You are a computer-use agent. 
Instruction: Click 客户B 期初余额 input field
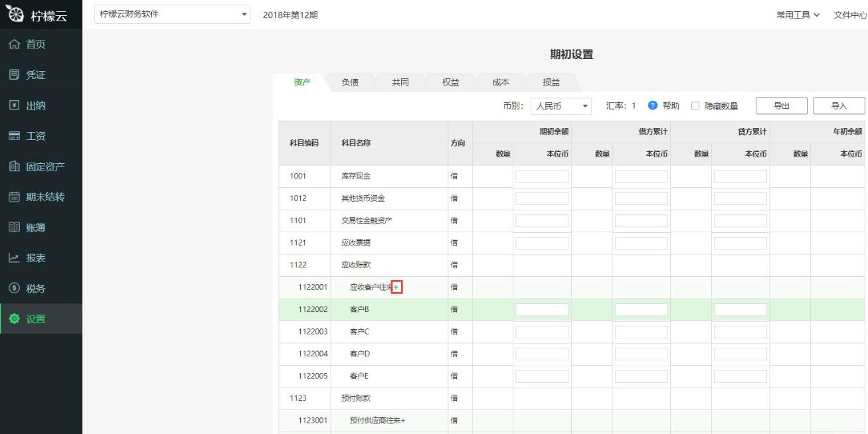click(x=542, y=310)
